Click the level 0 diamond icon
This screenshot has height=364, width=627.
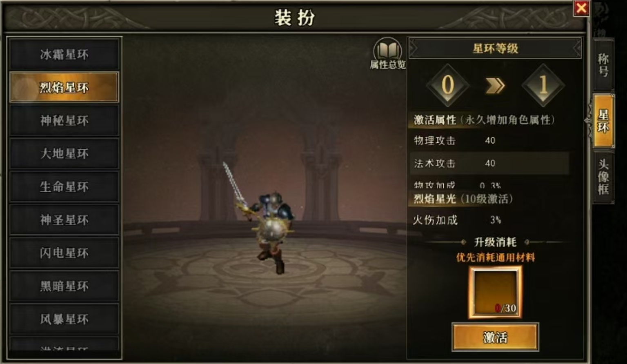448,85
